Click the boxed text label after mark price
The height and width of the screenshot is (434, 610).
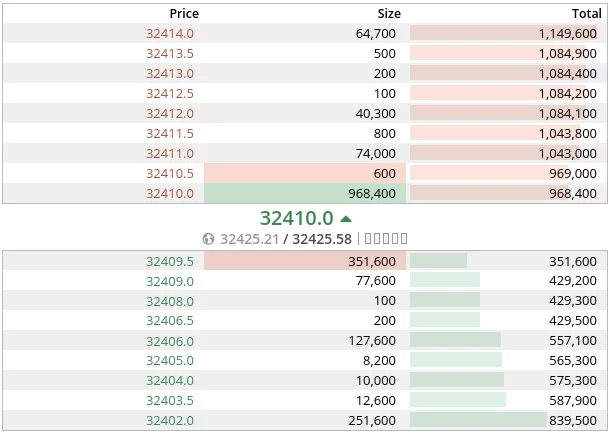tap(384, 239)
